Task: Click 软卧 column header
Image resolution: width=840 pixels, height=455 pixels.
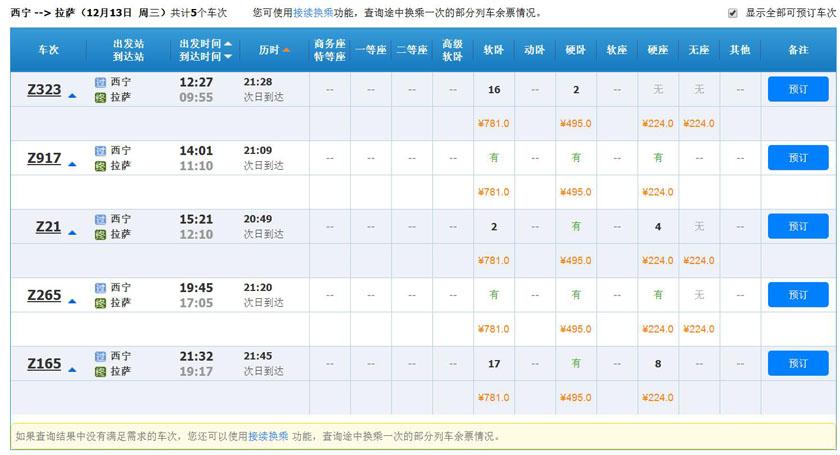Action: click(x=493, y=50)
